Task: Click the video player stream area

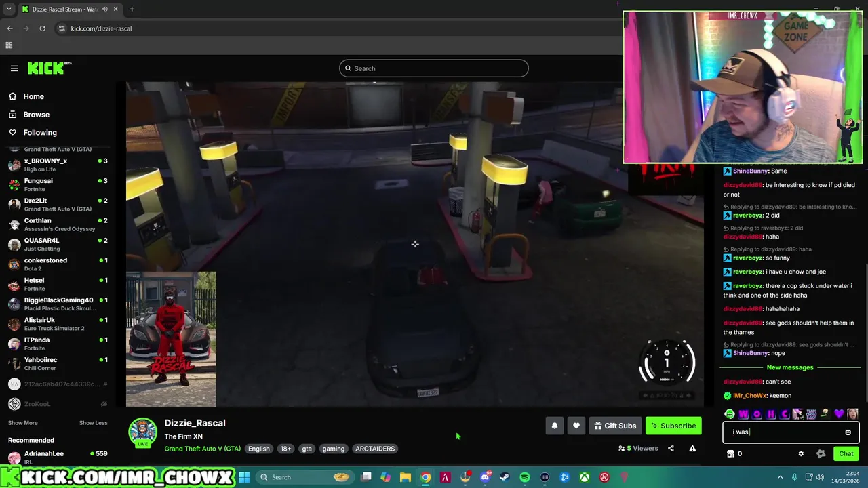Action: [415, 244]
